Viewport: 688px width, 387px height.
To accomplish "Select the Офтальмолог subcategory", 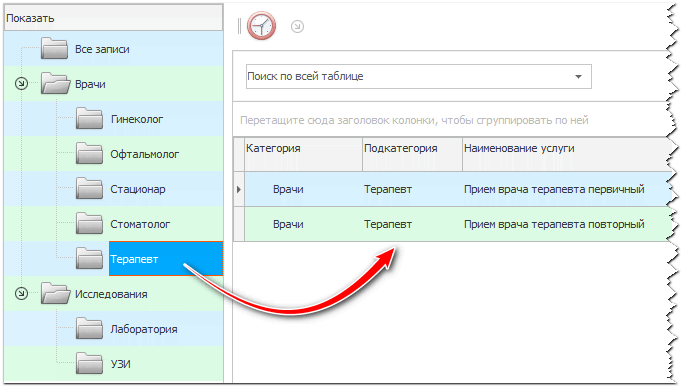I will [x=144, y=154].
